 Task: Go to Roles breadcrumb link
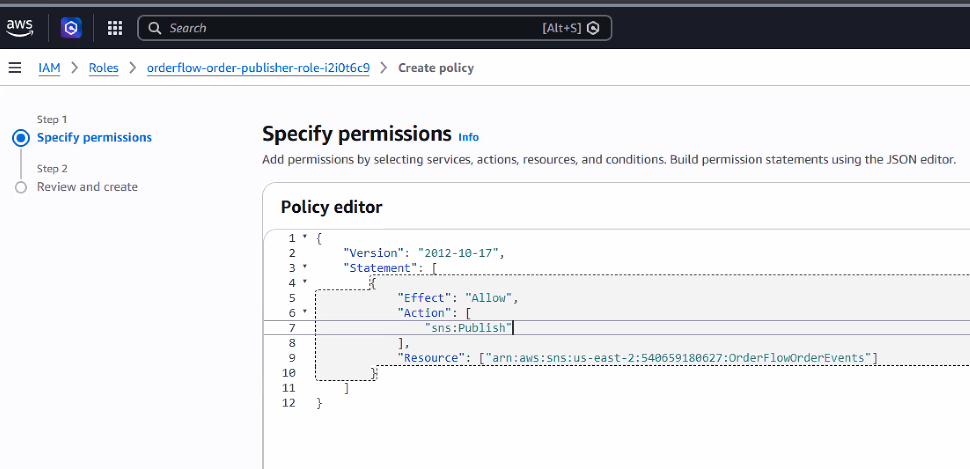click(x=103, y=68)
